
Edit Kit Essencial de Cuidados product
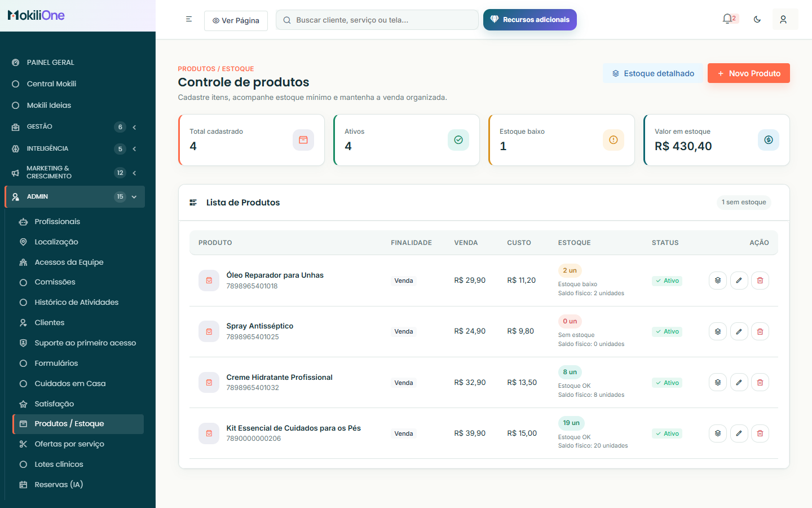point(739,433)
